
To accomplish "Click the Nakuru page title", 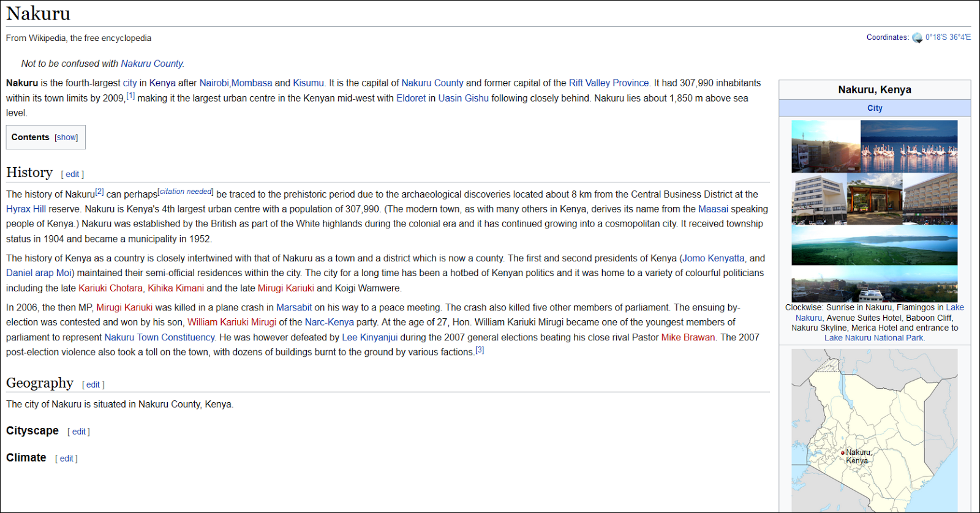I will [38, 13].
